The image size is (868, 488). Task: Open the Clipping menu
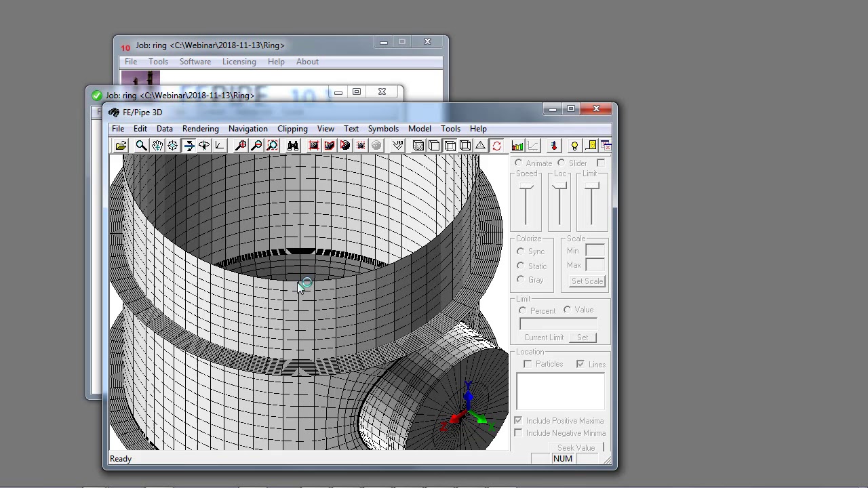point(292,129)
